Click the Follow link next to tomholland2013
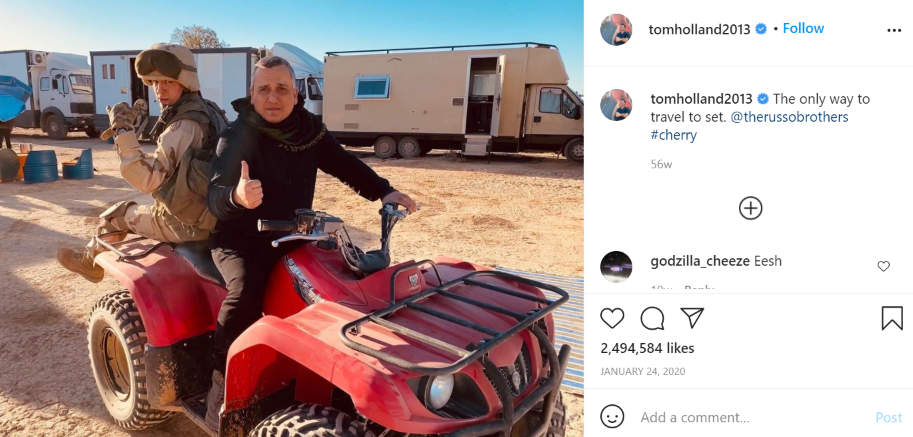Image resolution: width=913 pixels, height=437 pixels. click(x=803, y=29)
